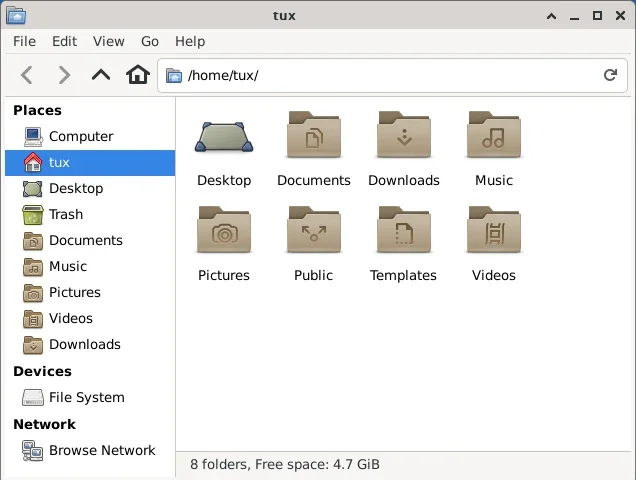The width and height of the screenshot is (636, 480).
Task: Select Computer in the Places sidebar
Action: click(x=81, y=136)
